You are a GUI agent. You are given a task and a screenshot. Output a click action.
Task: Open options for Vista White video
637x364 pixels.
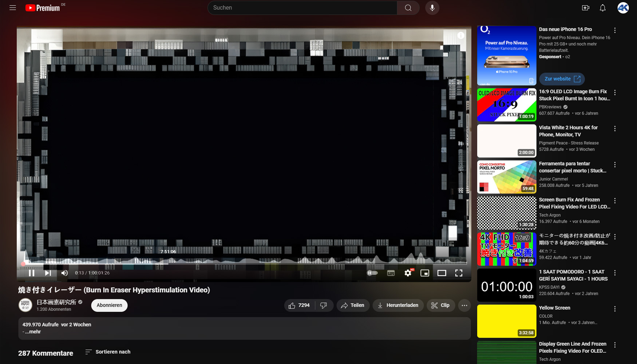[615, 128]
